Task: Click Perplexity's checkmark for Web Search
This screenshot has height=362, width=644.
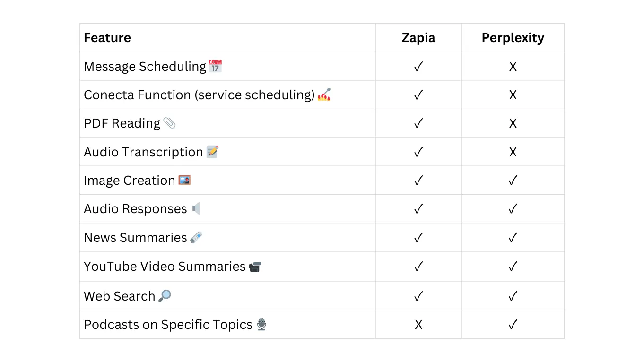Action: point(513,296)
